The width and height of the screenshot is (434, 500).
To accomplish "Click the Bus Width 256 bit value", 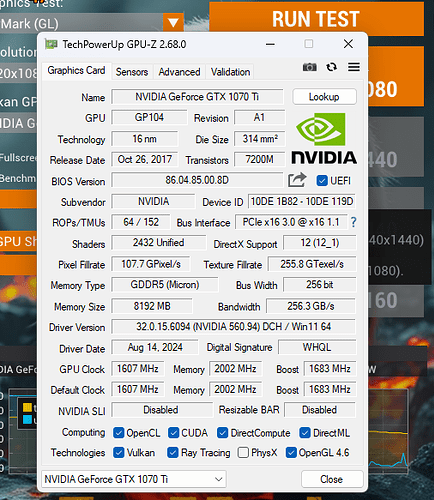I will point(320,285).
